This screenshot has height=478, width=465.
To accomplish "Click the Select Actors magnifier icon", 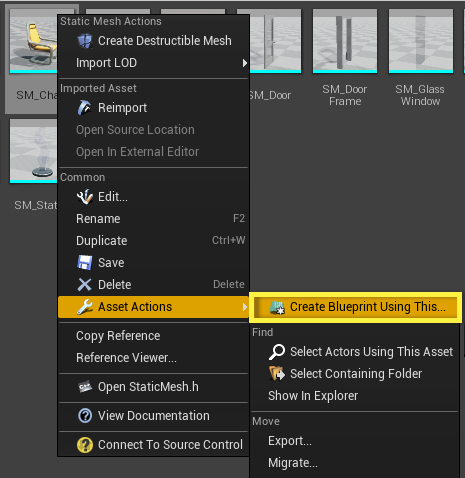I will (x=277, y=352).
